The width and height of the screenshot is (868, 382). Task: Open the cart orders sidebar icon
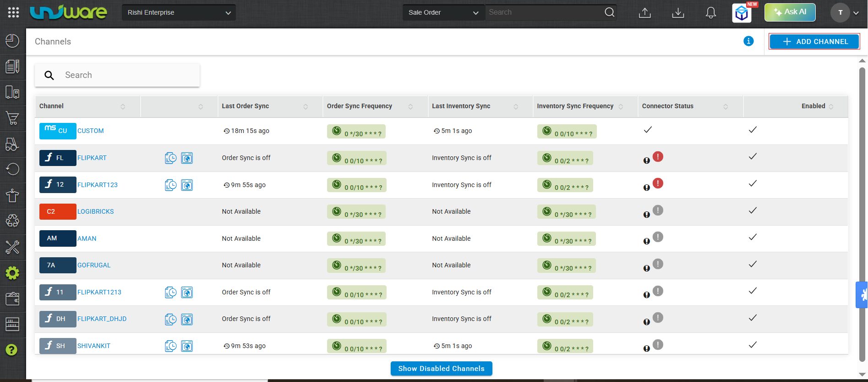(12, 118)
